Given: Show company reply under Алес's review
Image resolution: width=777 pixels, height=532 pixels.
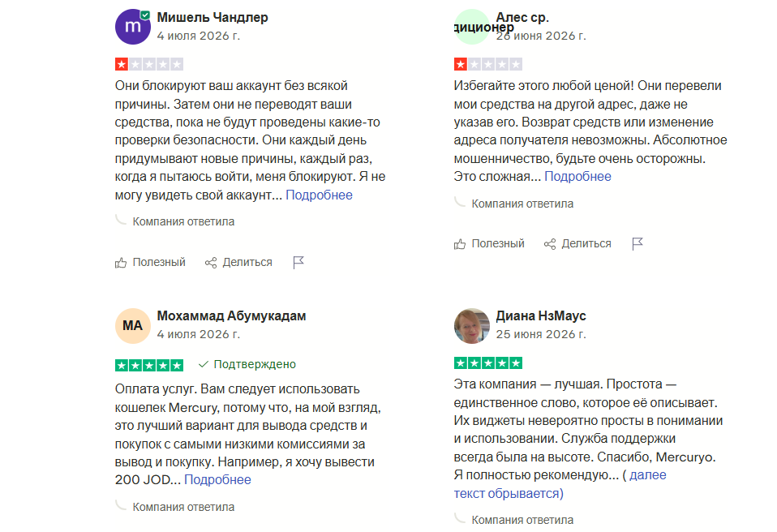Looking at the screenshot, I should [x=522, y=204].
